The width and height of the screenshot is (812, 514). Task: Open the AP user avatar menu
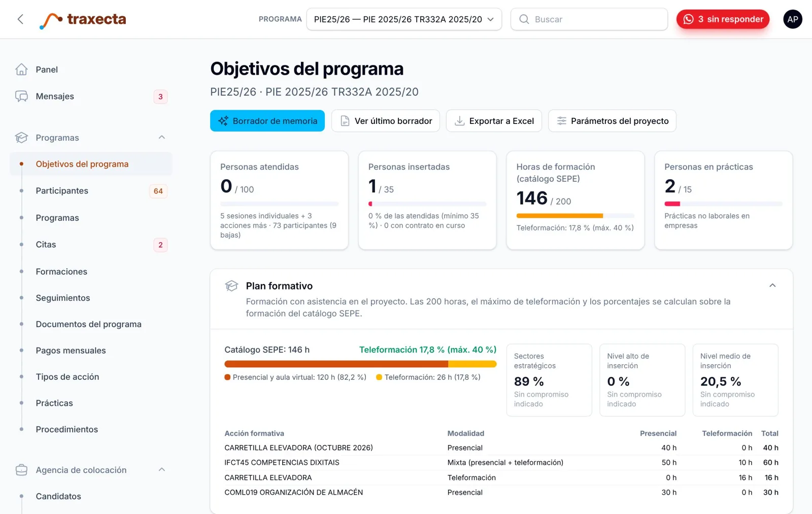[x=792, y=19]
